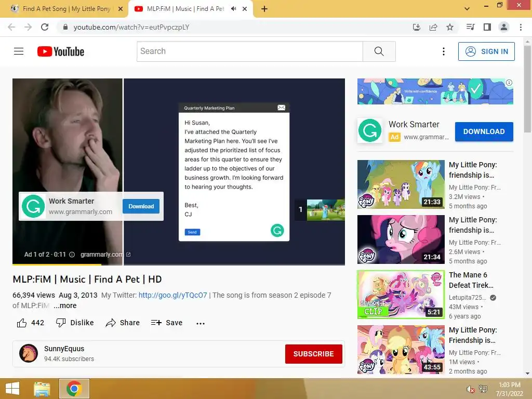
Task: Click the Dislike button
Action: (x=75, y=323)
